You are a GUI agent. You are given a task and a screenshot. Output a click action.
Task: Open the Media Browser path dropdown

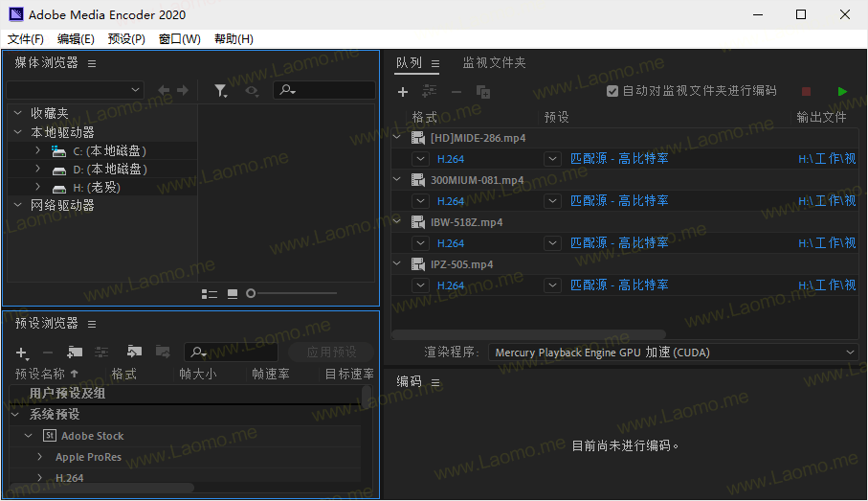76,90
